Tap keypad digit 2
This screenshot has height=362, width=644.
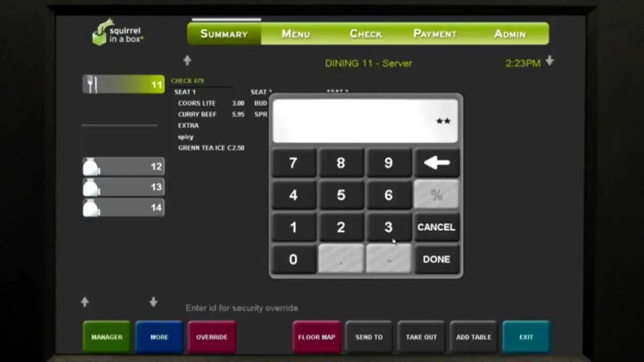(x=341, y=227)
